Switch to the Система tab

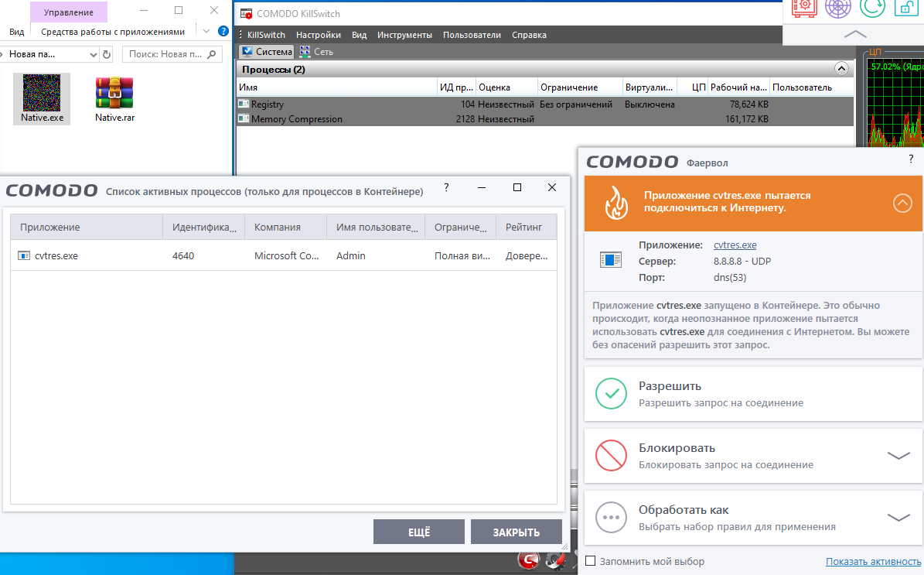point(267,51)
